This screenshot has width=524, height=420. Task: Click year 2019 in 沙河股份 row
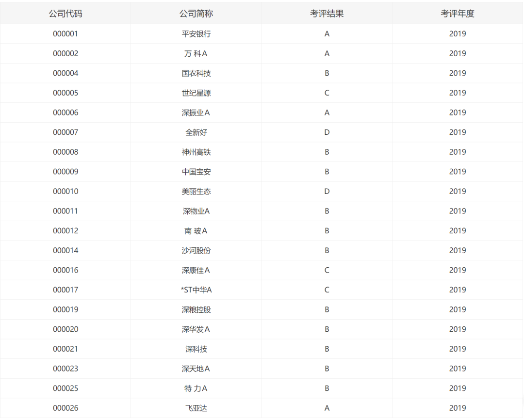(458, 251)
